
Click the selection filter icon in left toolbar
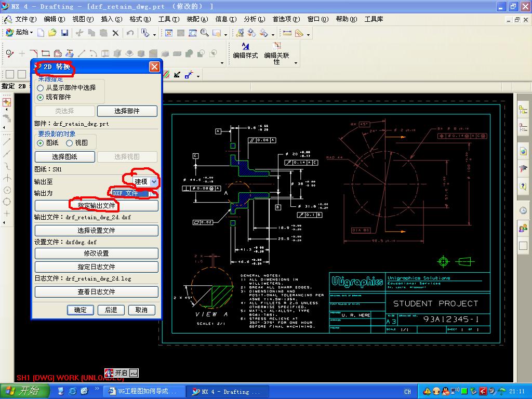pos(7,102)
